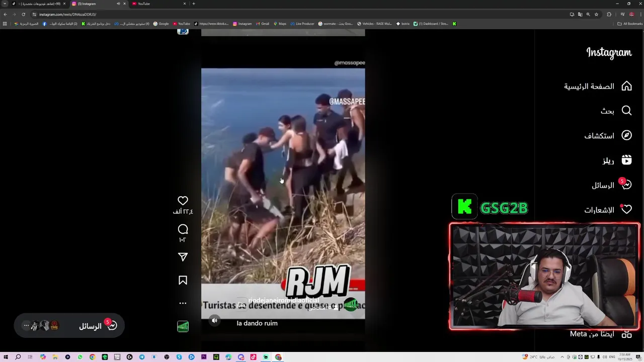Viewport: 644px width, 362px height.
Task: Share the reel via paper-plane icon
Action: pos(183,257)
